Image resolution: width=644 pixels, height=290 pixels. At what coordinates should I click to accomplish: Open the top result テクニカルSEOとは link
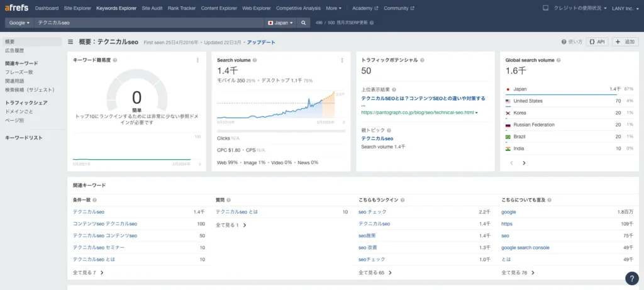click(x=423, y=99)
